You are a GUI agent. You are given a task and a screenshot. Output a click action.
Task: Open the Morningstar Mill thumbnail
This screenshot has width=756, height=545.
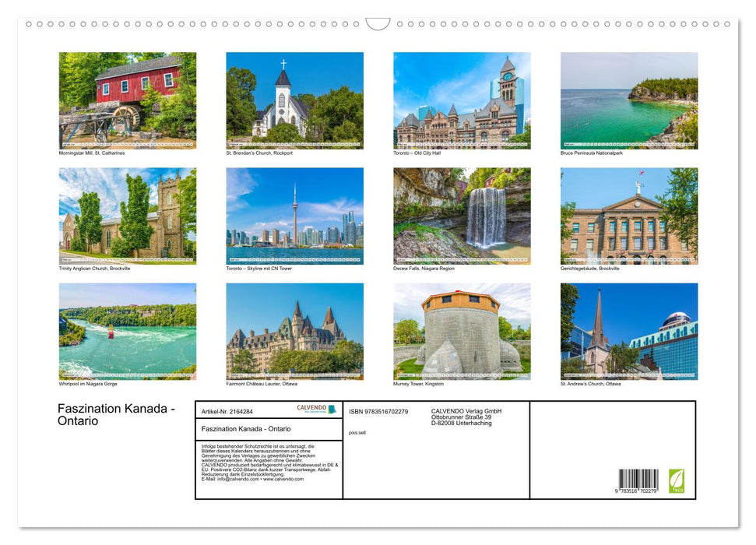coord(125,100)
